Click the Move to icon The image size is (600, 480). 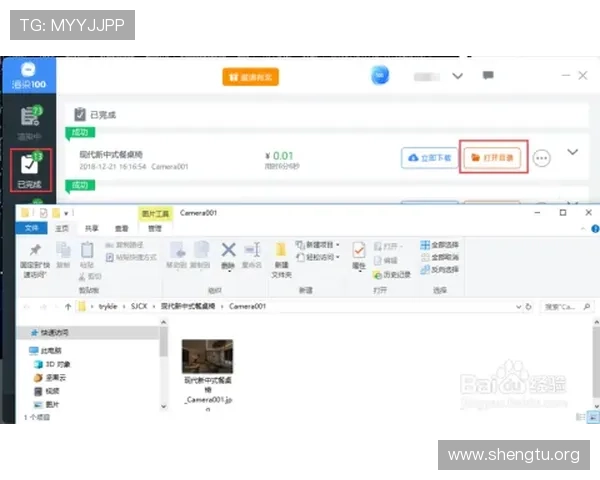[178, 250]
